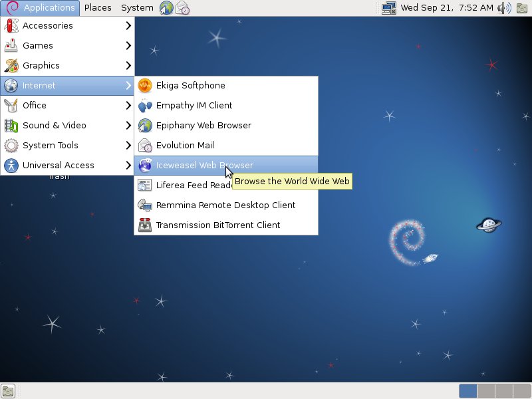Select Transmission BitTorrent Client label
The image size is (532, 399).
pyautogui.click(x=218, y=225)
